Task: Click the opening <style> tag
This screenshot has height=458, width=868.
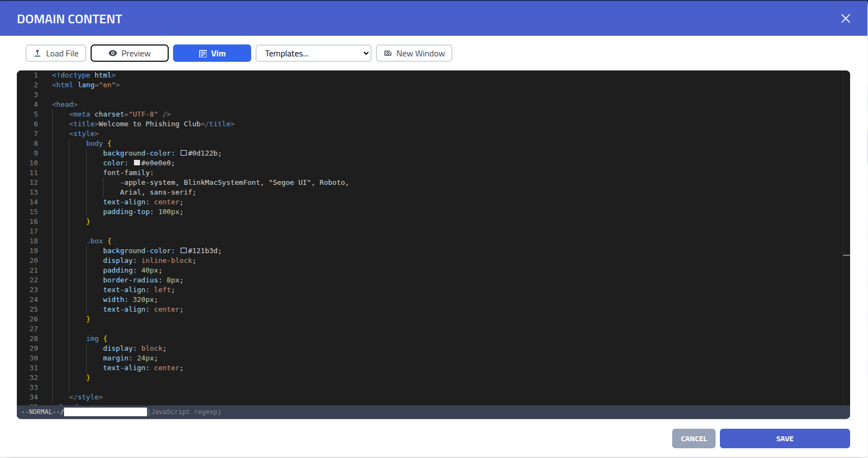Action: click(x=84, y=134)
